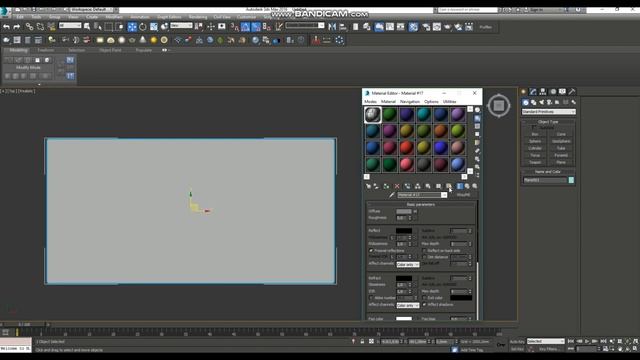Open Refract Affect channels dropdown
This screenshot has width=640, height=360.
[x=408, y=305]
